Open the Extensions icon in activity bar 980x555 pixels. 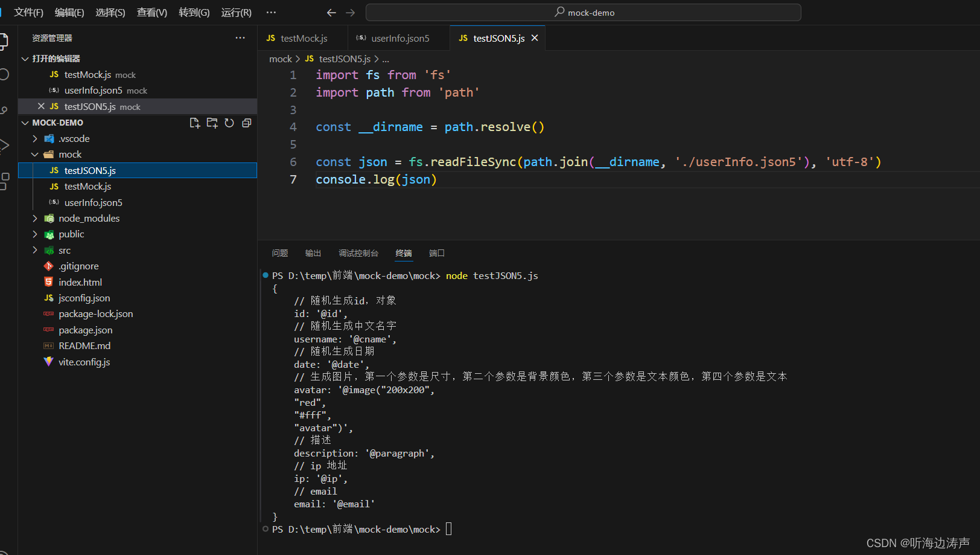pos(6,179)
